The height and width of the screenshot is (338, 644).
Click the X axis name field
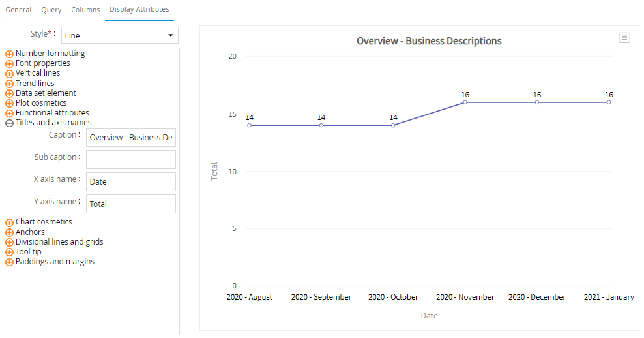tap(131, 182)
